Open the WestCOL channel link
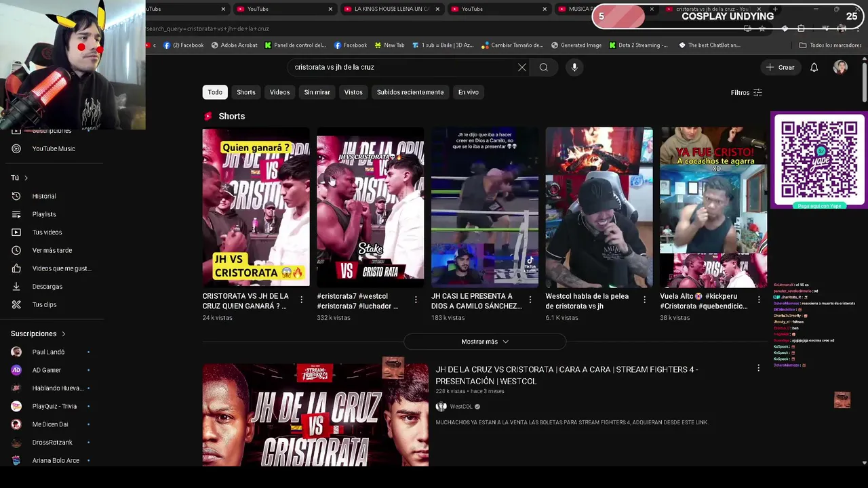The image size is (868, 488). tap(460, 407)
